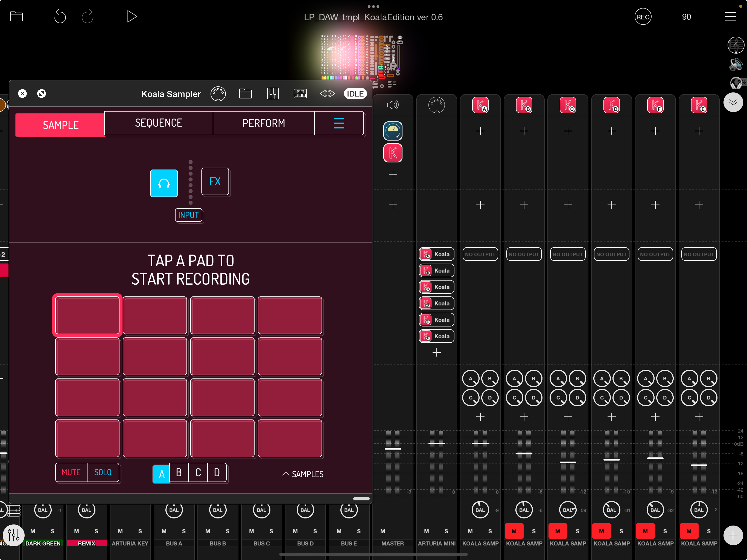Tap the 3D speaker icon on right edge
This screenshot has height=560, width=747.
pos(736,64)
